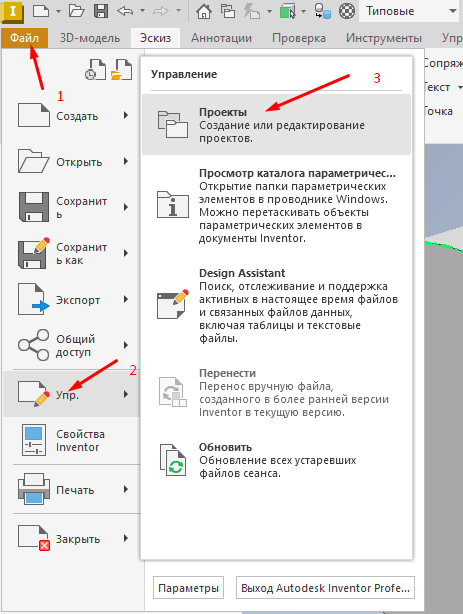The height and width of the screenshot is (614, 463).
Task: Expand the undo history dropdown
Action: 143,11
